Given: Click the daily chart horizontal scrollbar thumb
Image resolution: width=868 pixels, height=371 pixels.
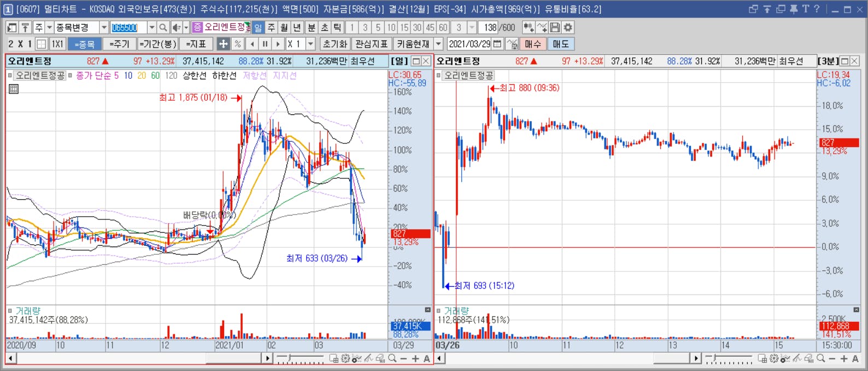Looking at the screenshot, I should pyautogui.click(x=233, y=358).
